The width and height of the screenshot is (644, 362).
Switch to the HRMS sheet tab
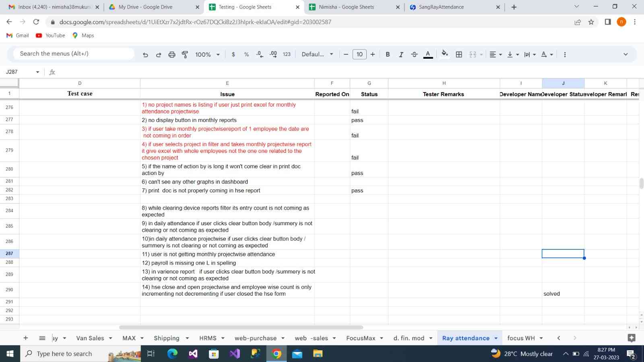point(208,338)
